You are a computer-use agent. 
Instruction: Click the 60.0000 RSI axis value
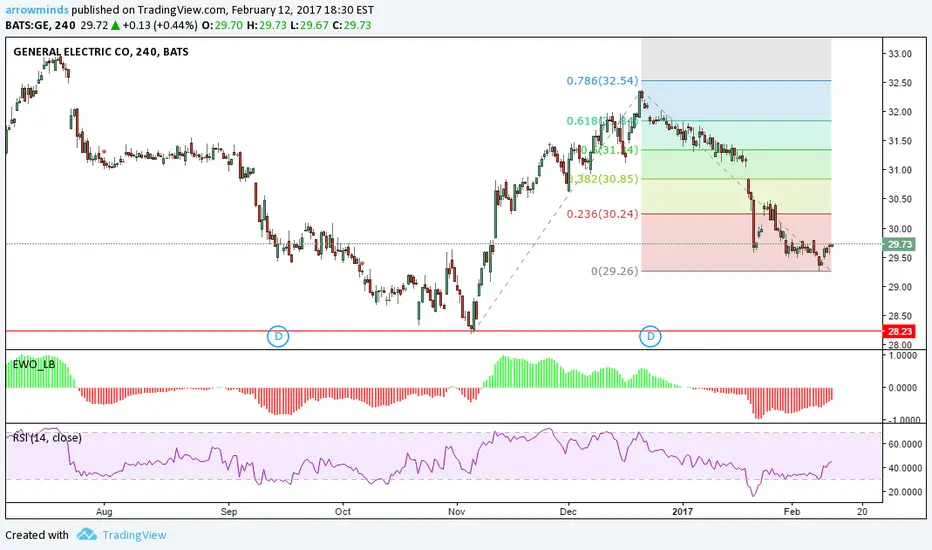pos(905,444)
